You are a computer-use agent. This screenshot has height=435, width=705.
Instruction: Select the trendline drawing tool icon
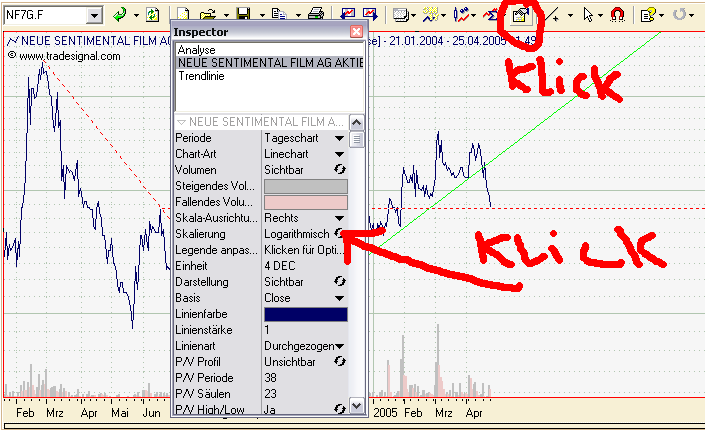pyautogui.click(x=553, y=15)
